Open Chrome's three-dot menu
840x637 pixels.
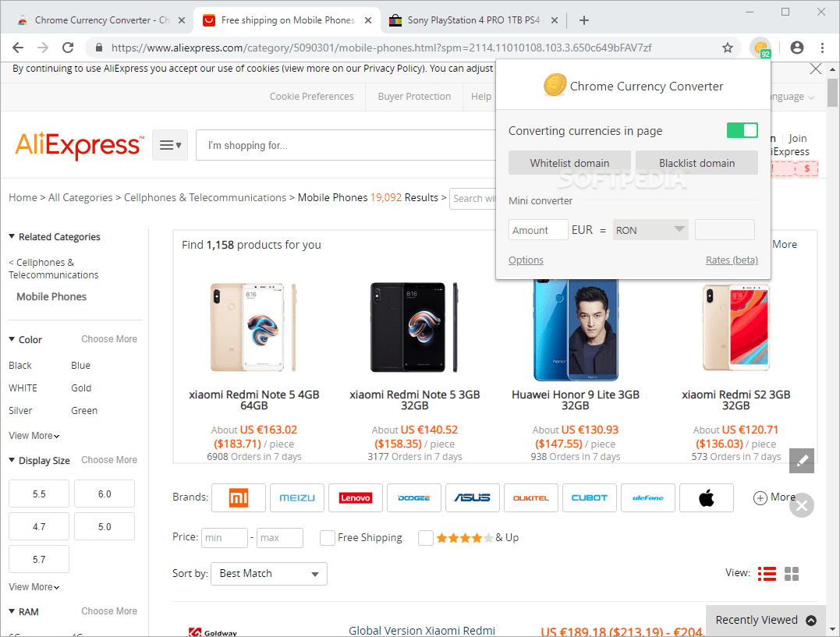(x=822, y=48)
